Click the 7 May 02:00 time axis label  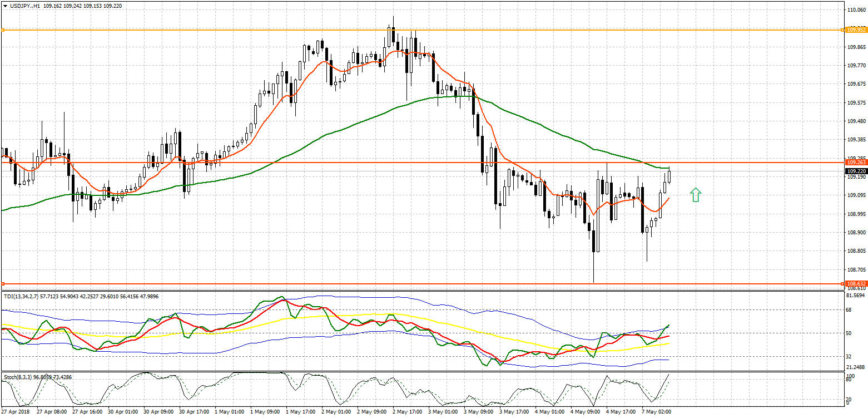657,412
